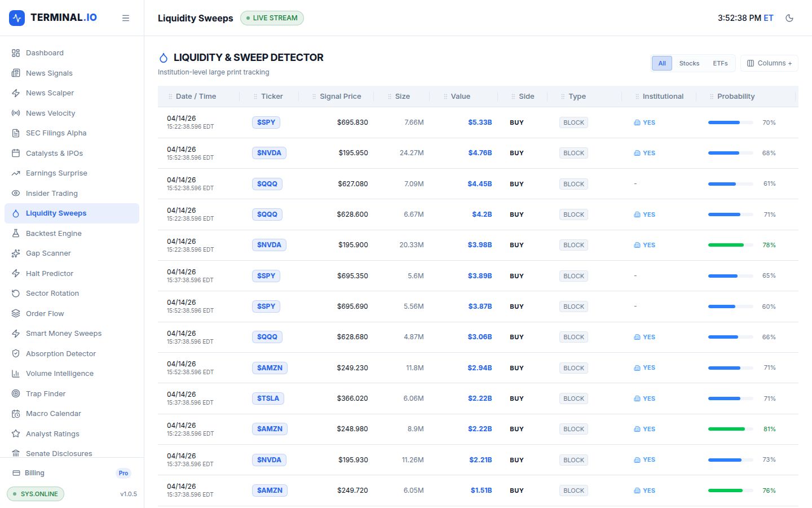
Task: Click BLOCK tag in $4.2B row
Action: pos(573,214)
